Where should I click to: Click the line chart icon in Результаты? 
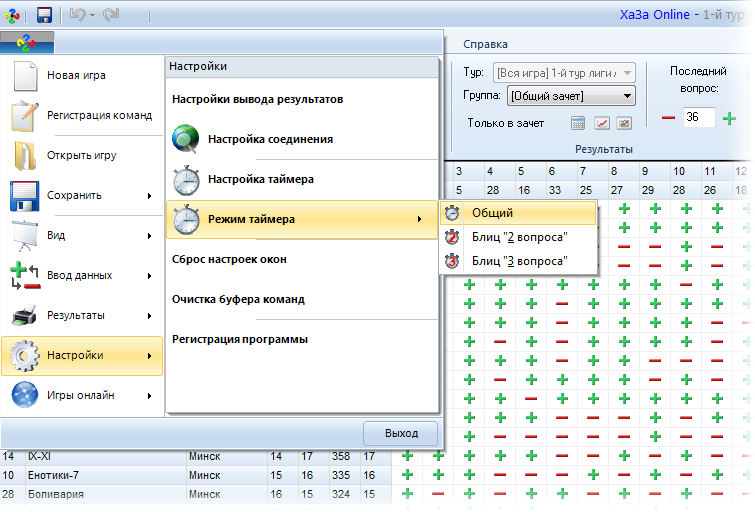(602, 123)
